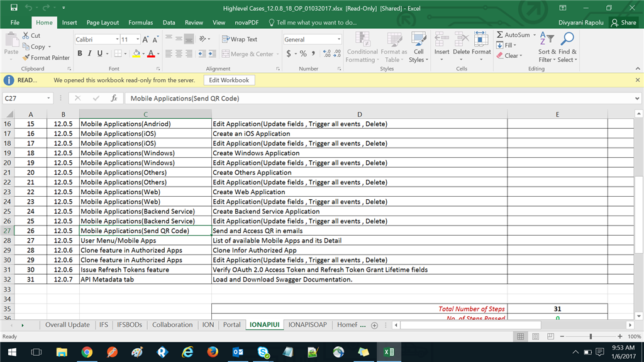Click the Insert cells icon
The image size is (644, 362).
pos(441,40)
